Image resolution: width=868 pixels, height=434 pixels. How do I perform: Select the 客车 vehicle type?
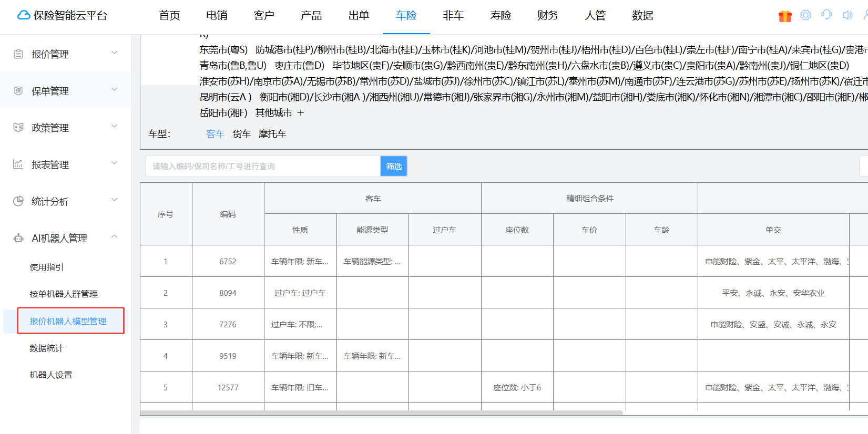tap(215, 134)
